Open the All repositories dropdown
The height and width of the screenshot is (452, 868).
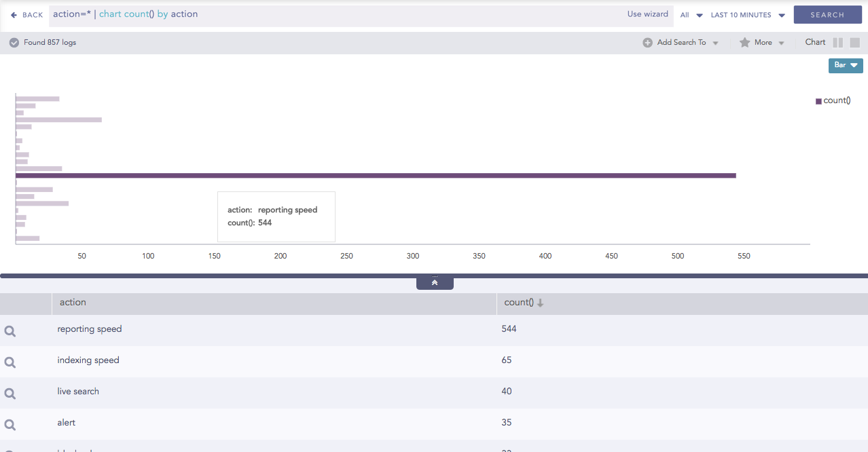691,15
